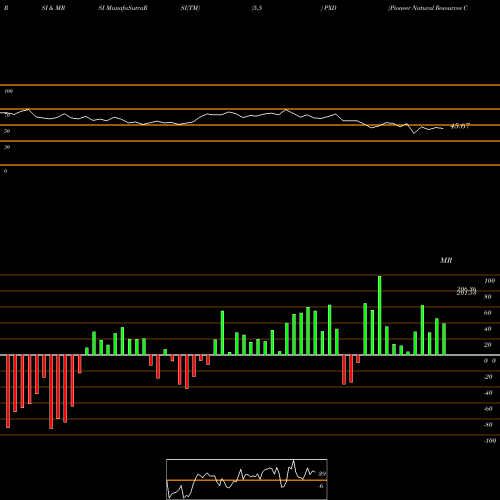500x500 pixels.
Task: Click the 'SI(TM)' header label
Action: click(190, 8)
